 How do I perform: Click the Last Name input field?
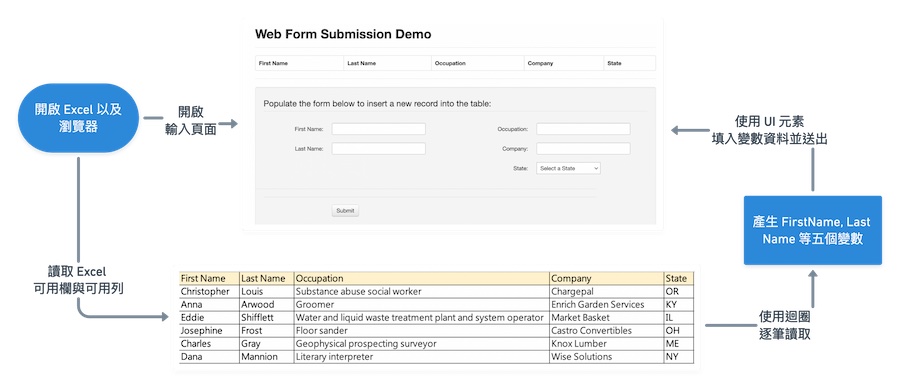pyautogui.click(x=378, y=149)
